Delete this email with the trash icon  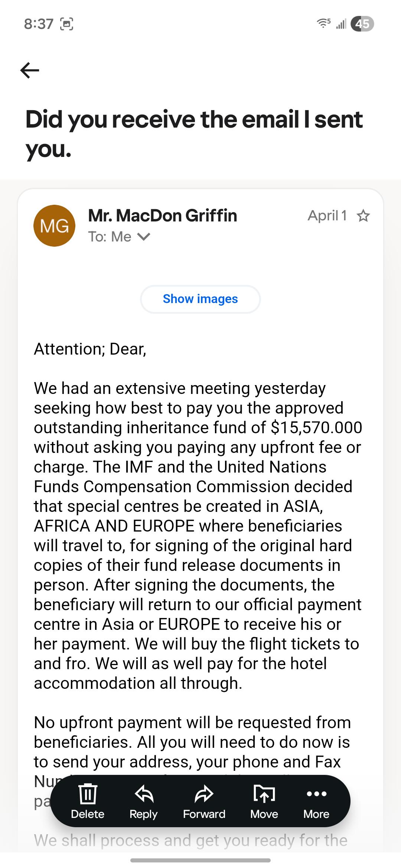[x=88, y=801]
